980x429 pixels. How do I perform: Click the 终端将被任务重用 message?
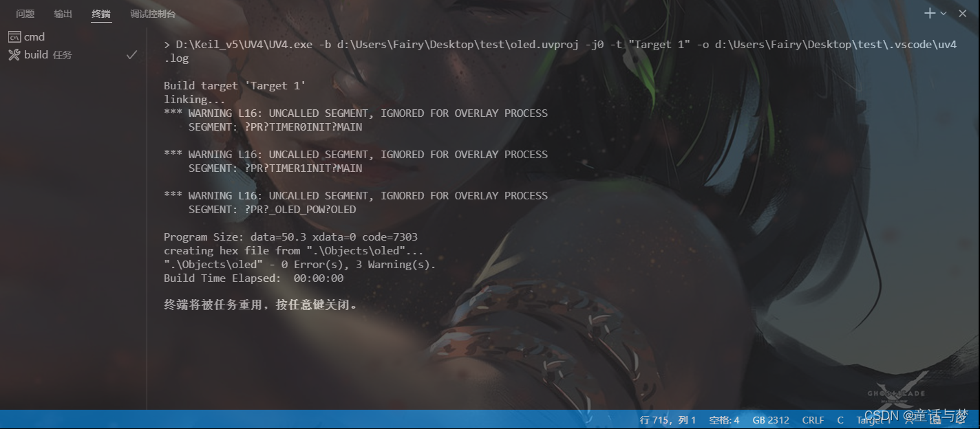[261, 305]
